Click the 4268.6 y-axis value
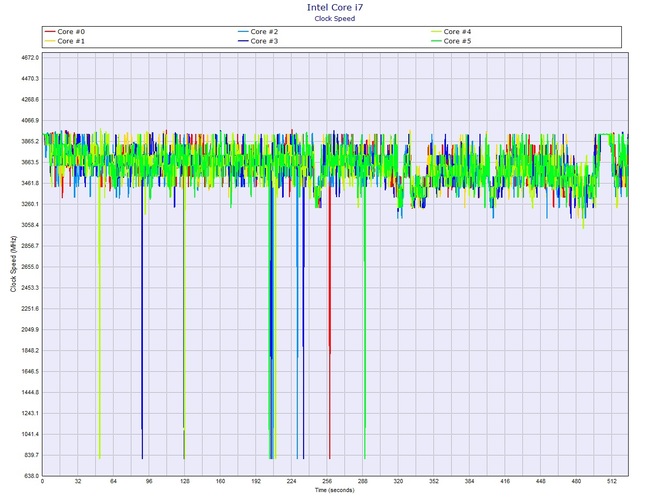 (30, 99)
